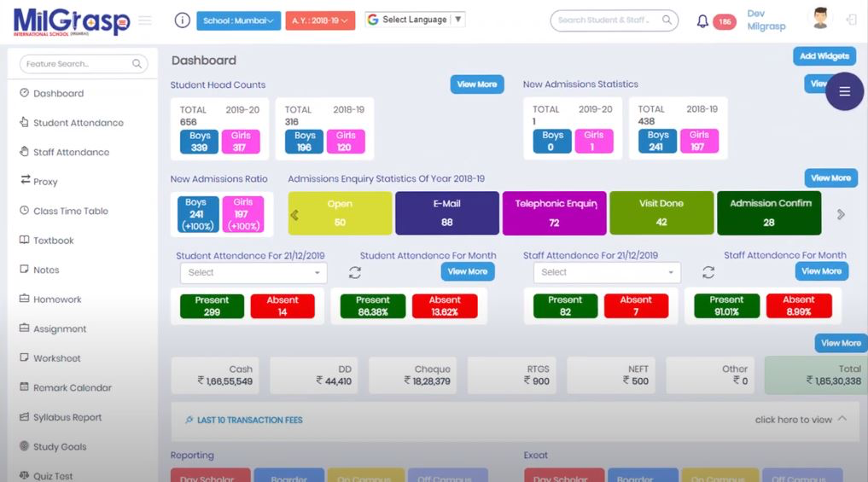
Task: Click the yellow Open 50 enquiry tile
Action: (340, 213)
